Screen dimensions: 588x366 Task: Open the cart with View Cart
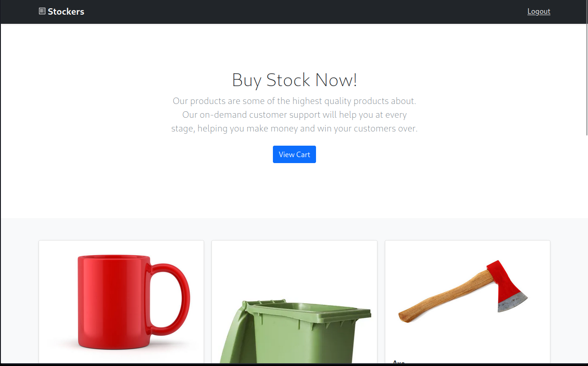[294, 154]
